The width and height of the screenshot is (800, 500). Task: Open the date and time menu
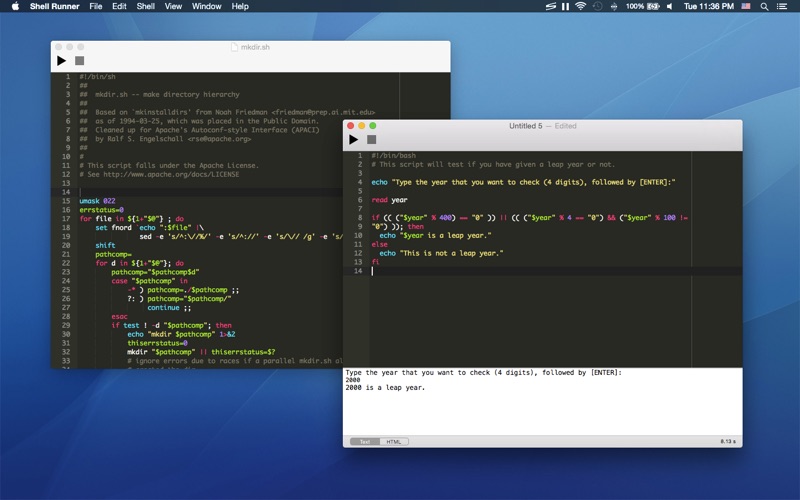[x=710, y=6]
